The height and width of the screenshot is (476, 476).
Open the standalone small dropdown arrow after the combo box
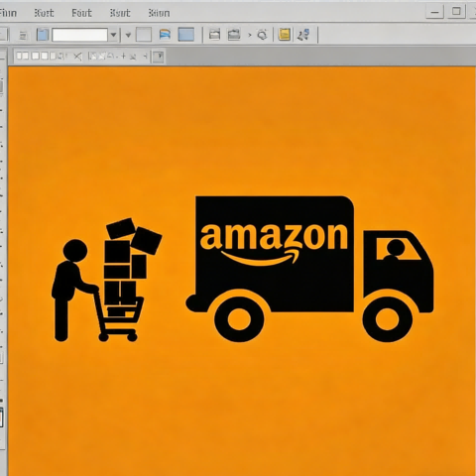pos(128,35)
